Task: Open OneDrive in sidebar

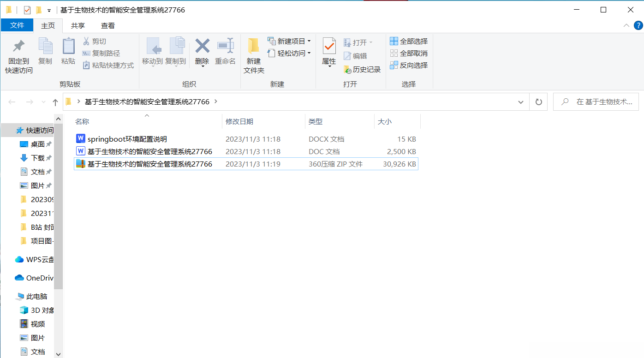Action: pyautogui.click(x=35, y=278)
